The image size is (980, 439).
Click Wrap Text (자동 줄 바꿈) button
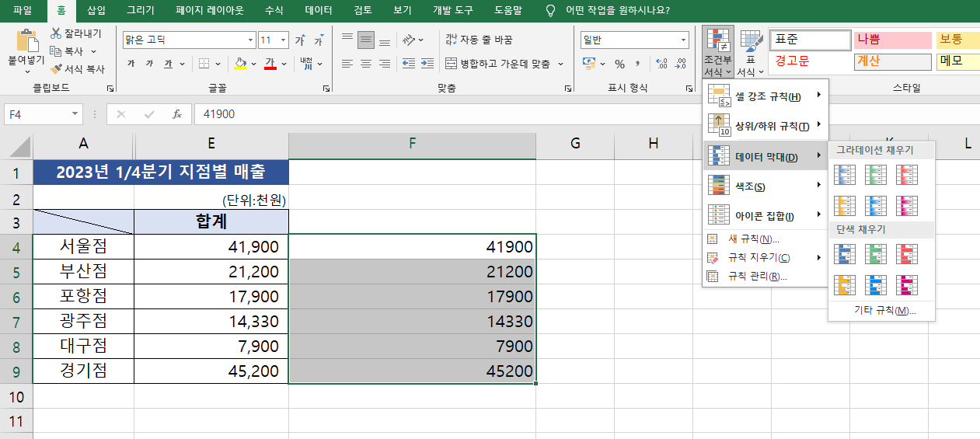[478, 40]
